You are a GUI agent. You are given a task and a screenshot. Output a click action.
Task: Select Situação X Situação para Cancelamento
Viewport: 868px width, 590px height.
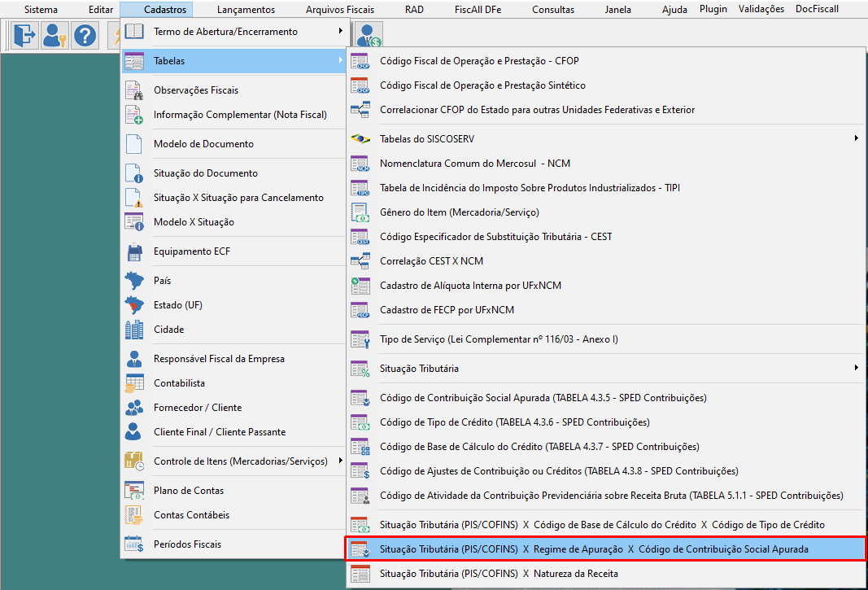click(233, 198)
